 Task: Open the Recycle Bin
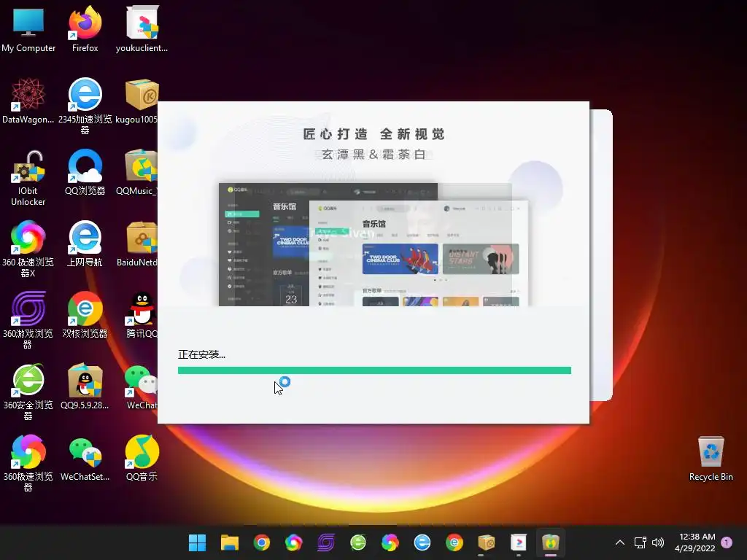(711, 458)
